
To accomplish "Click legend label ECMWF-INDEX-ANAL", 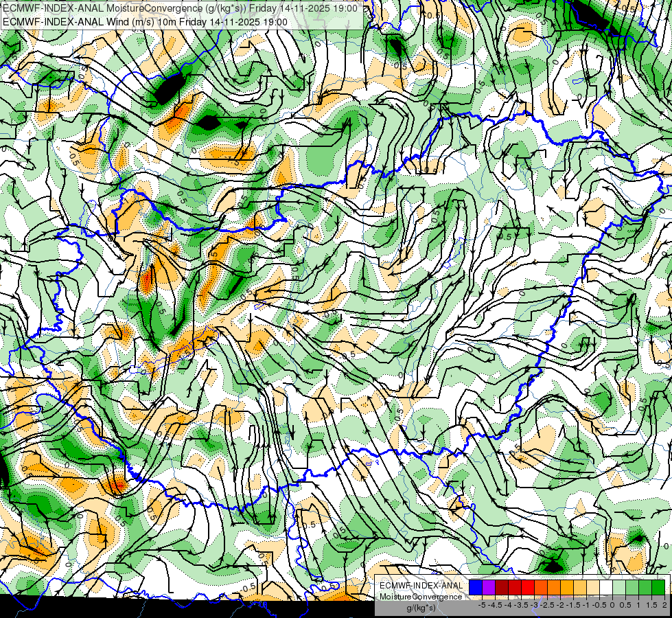I will [x=421, y=586].
